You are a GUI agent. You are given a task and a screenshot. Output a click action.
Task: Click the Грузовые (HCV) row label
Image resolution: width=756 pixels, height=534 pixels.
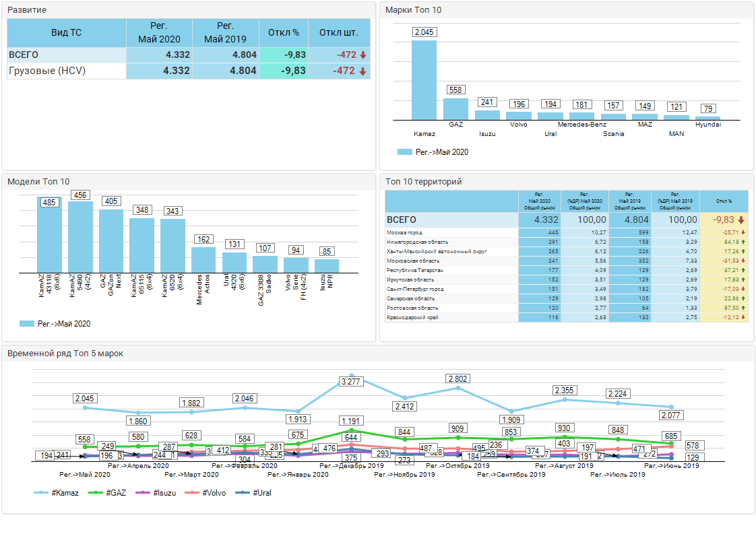coord(47,71)
